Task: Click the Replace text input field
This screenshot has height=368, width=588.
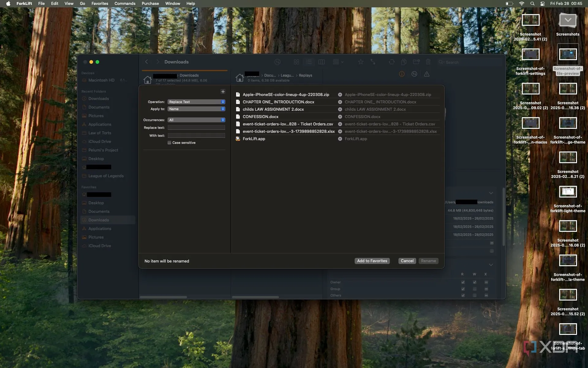Action: (196, 128)
